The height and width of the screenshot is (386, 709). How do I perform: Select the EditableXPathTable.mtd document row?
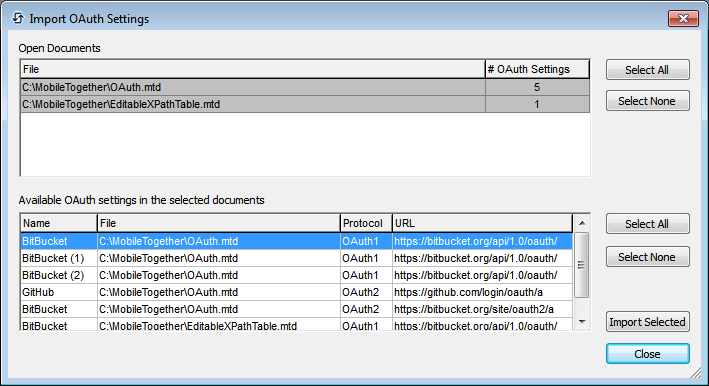click(x=305, y=104)
